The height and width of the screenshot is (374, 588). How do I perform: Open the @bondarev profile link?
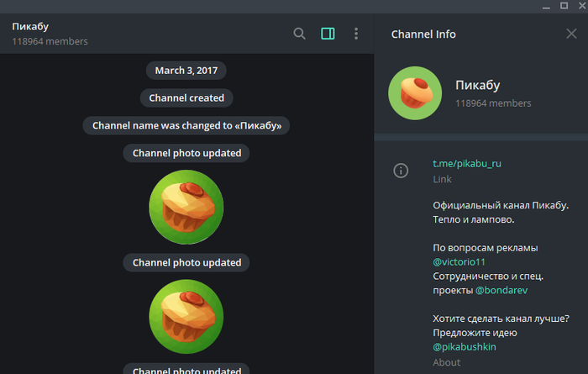[x=504, y=289]
